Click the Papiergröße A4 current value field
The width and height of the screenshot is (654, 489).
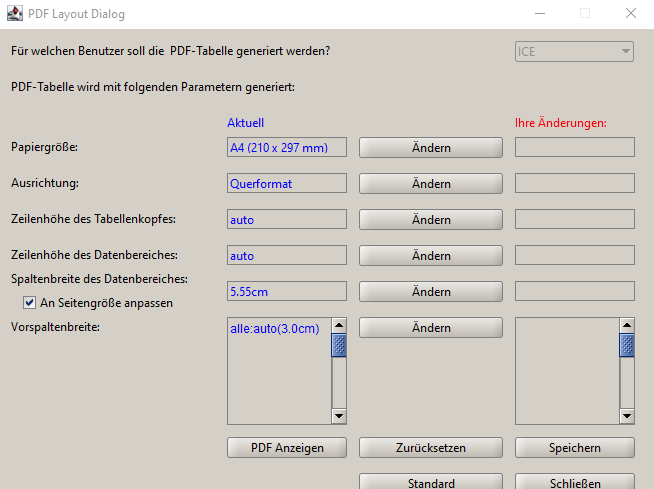[287, 148]
